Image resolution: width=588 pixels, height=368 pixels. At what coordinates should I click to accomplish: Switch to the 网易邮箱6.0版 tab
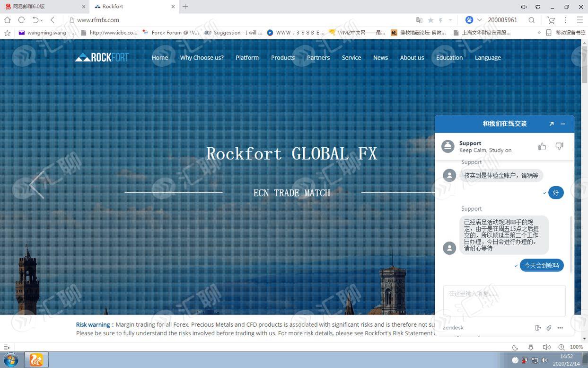(x=44, y=7)
